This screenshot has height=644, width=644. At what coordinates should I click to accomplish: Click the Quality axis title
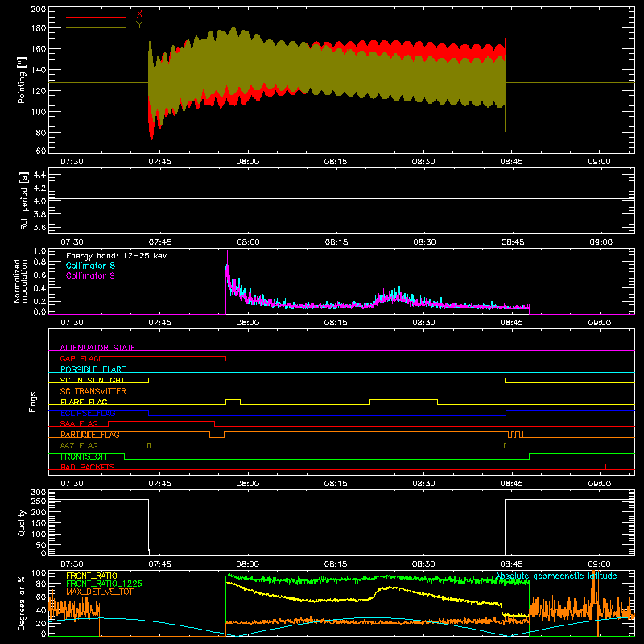[22, 522]
